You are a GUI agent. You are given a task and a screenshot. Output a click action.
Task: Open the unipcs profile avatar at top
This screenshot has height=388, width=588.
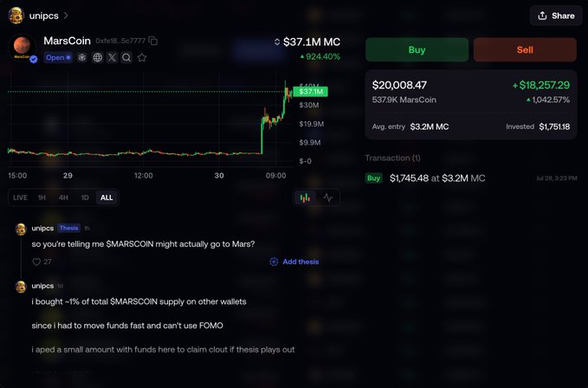tap(16, 16)
